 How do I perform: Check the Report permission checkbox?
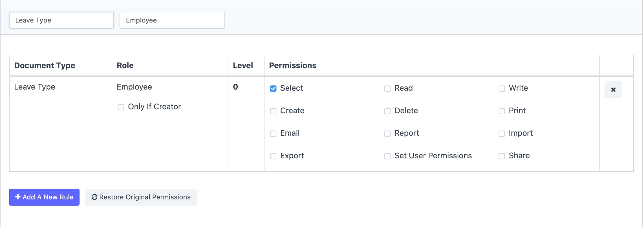[x=387, y=134]
